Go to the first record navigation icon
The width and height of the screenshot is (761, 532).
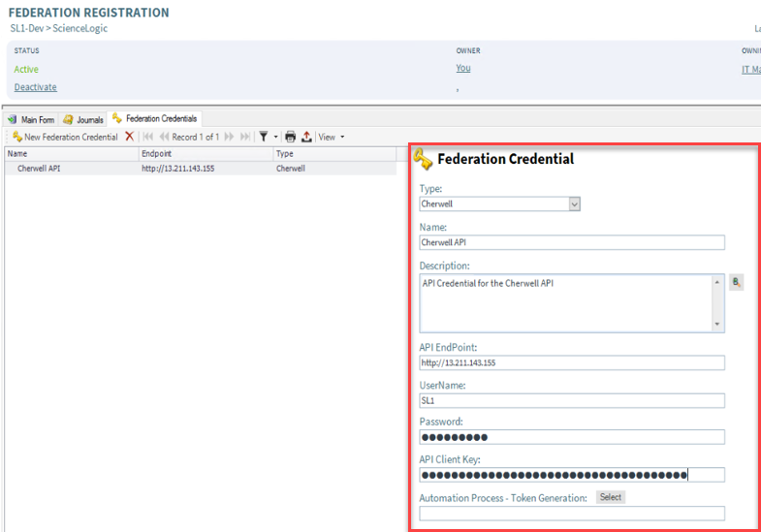click(x=148, y=137)
